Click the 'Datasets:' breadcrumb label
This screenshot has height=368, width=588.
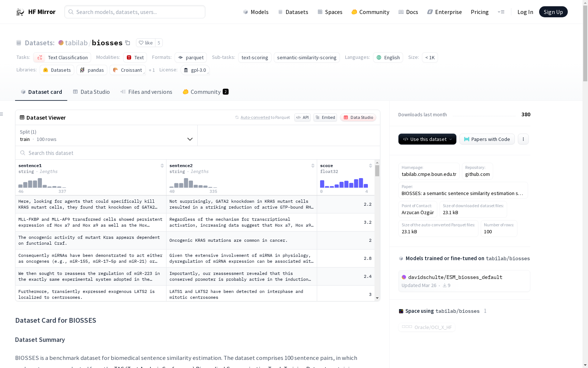[x=40, y=43]
